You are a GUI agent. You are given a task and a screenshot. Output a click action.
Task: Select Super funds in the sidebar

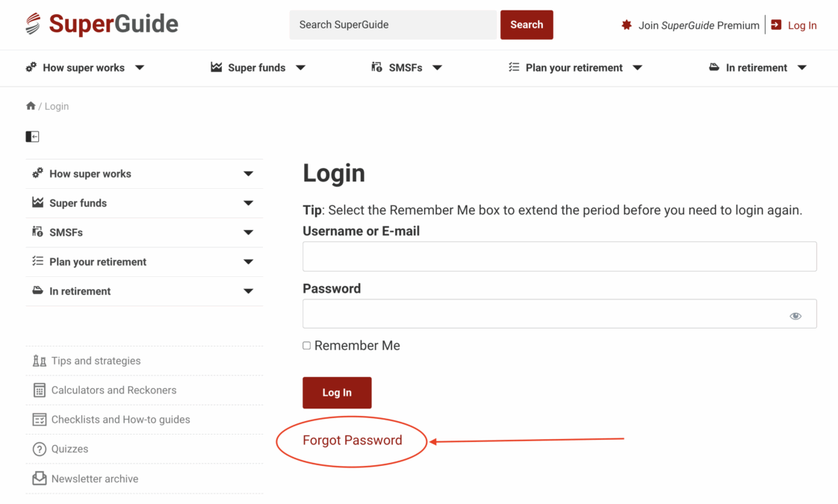point(78,203)
